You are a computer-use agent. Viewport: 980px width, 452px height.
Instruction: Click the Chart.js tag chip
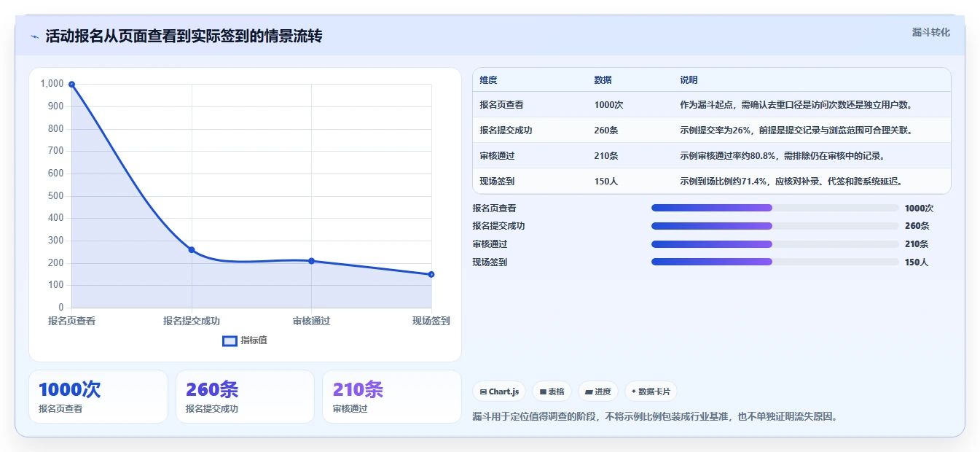coord(499,391)
